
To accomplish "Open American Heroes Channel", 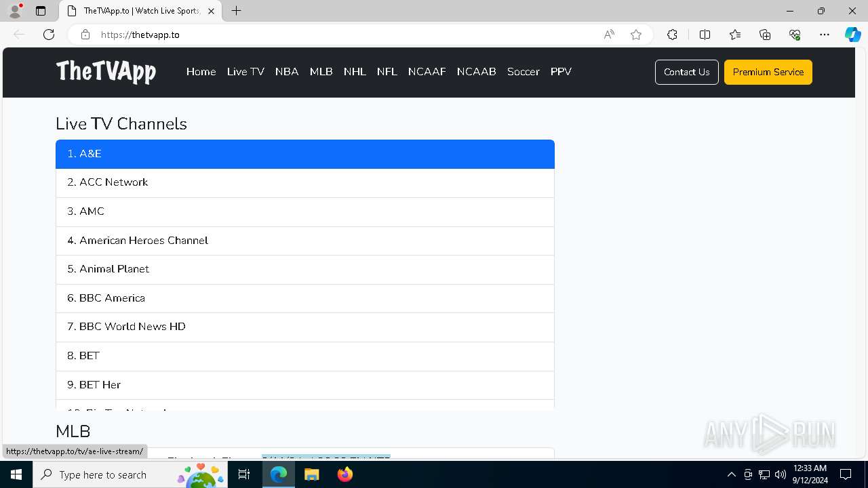I will [305, 241].
